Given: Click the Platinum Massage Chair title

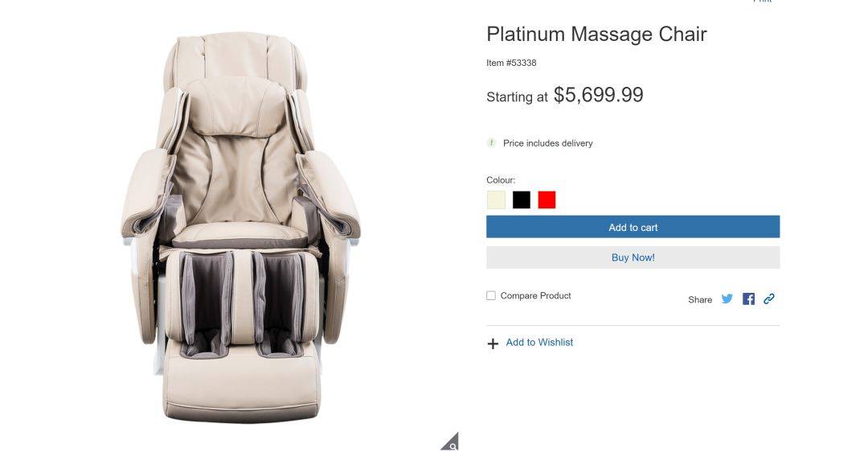Looking at the screenshot, I should pos(596,35).
